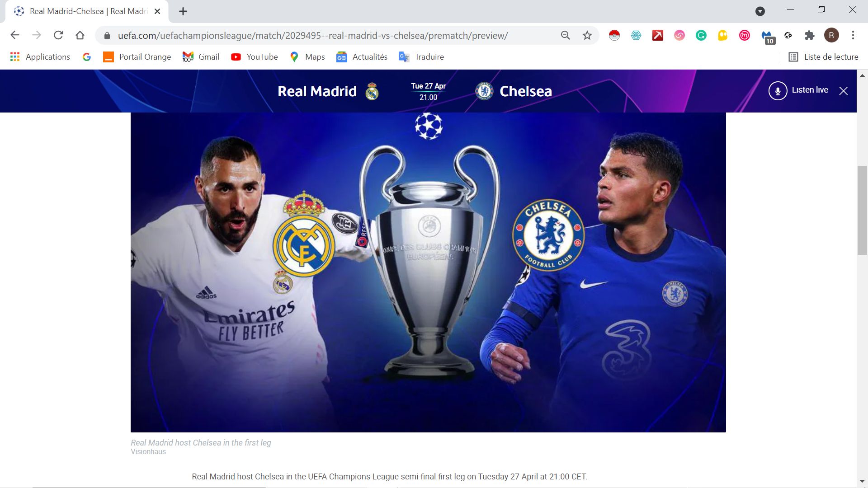Click the Listen live microphone icon

point(778,91)
